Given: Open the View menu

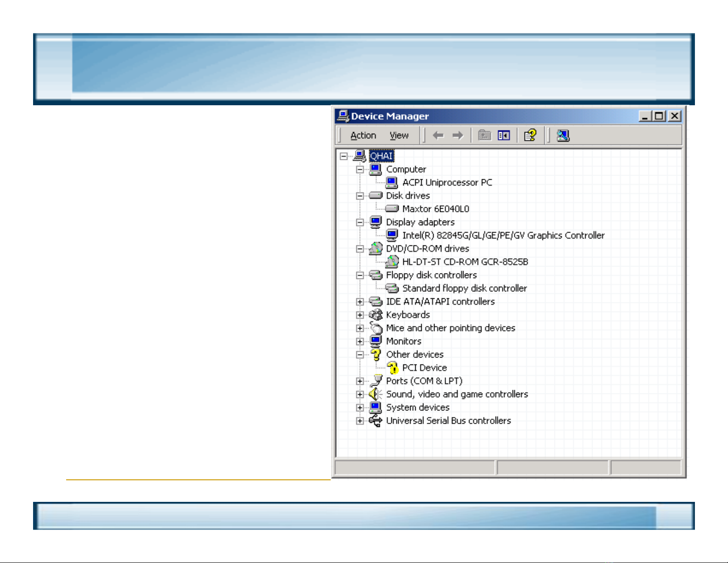Looking at the screenshot, I should [399, 136].
